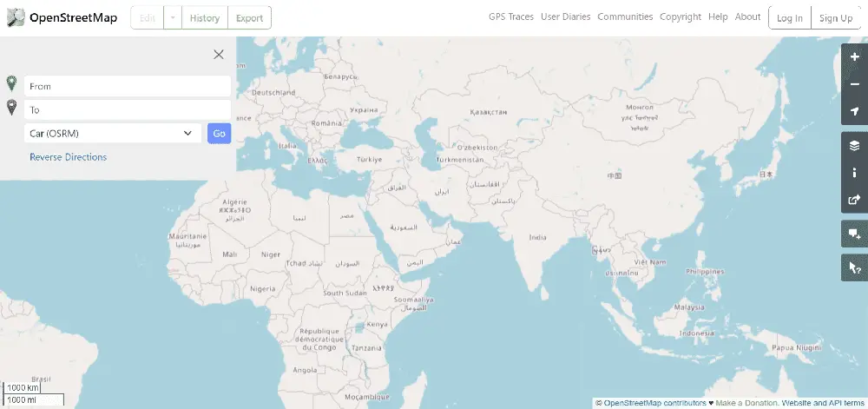This screenshot has width=868, height=409.
Task: Show my location with arrow icon
Action: coord(854,111)
